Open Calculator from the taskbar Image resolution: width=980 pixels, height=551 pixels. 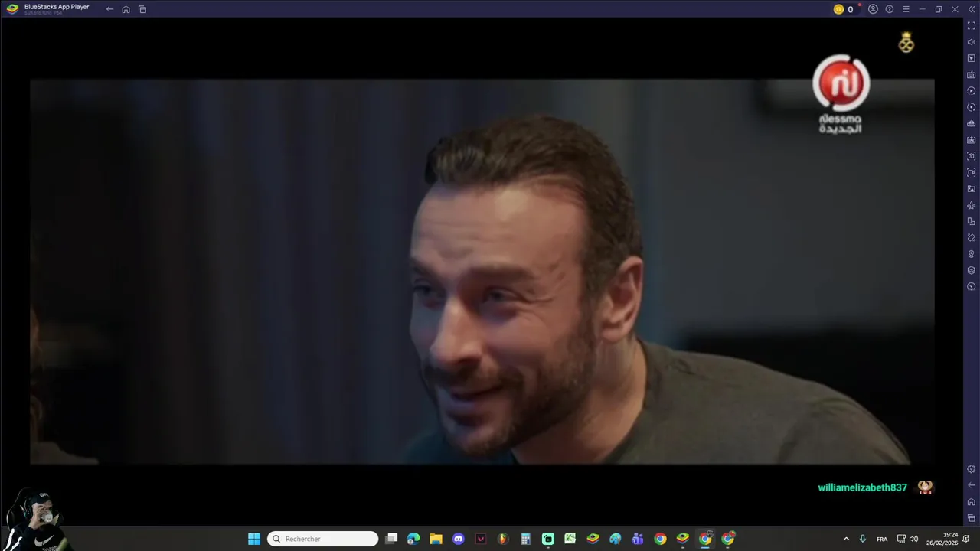[525, 539]
